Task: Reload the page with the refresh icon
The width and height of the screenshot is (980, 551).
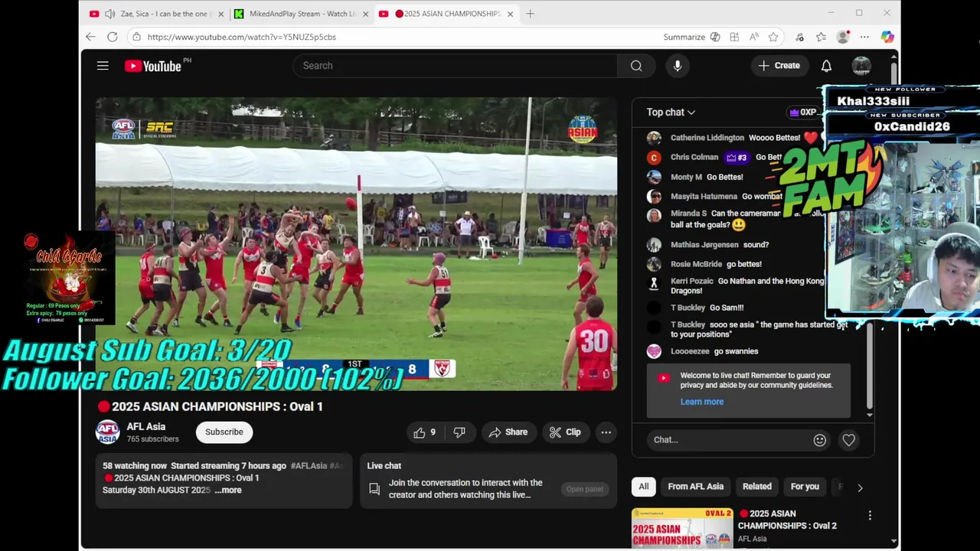Action: [x=113, y=37]
